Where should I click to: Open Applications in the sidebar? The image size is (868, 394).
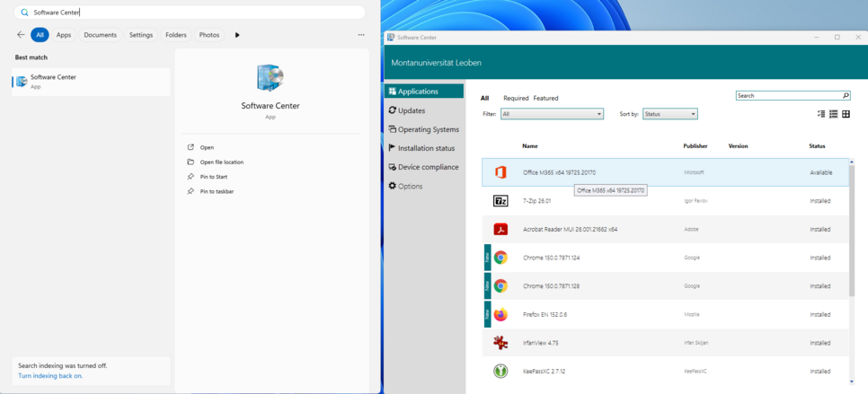[x=423, y=92]
